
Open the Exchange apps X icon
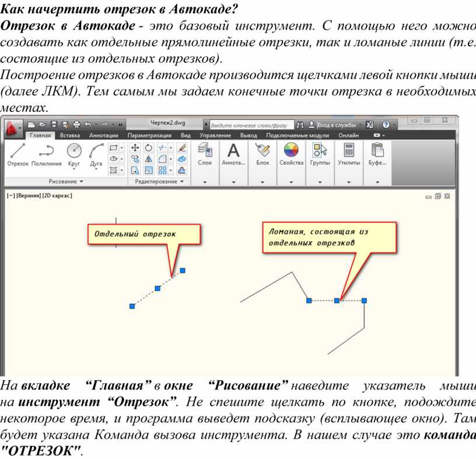click(x=369, y=125)
